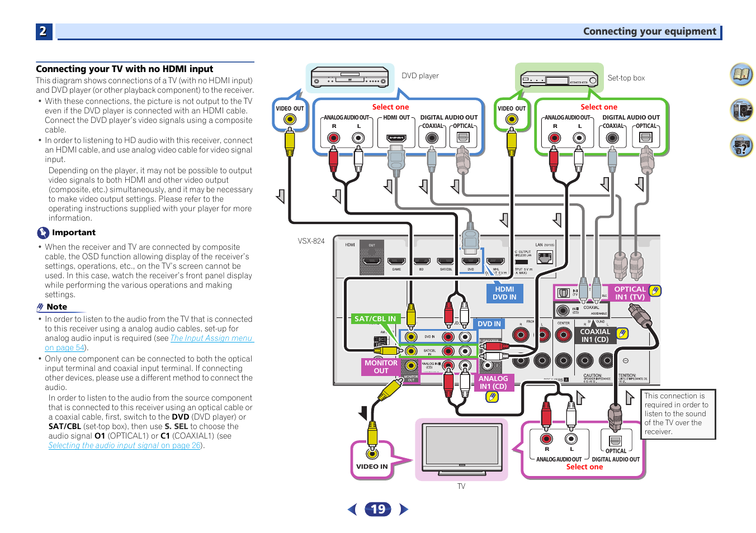Viewport: 756px width, 533px height.
Task: Click the 'Connecting your equipment' header
Action: (650, 31)
